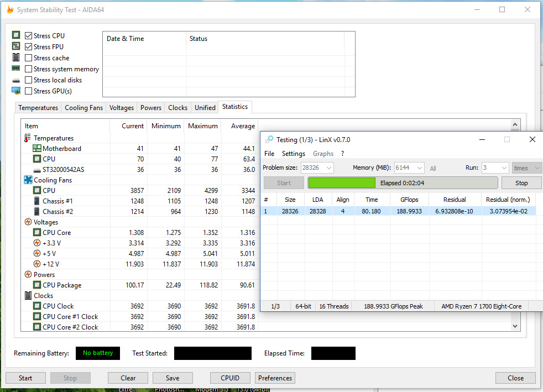Image resolution: width=543 pixels, height=392 pixels.
Task: Click the Residual (norm.) column header
Action: [x=508, y=200]
